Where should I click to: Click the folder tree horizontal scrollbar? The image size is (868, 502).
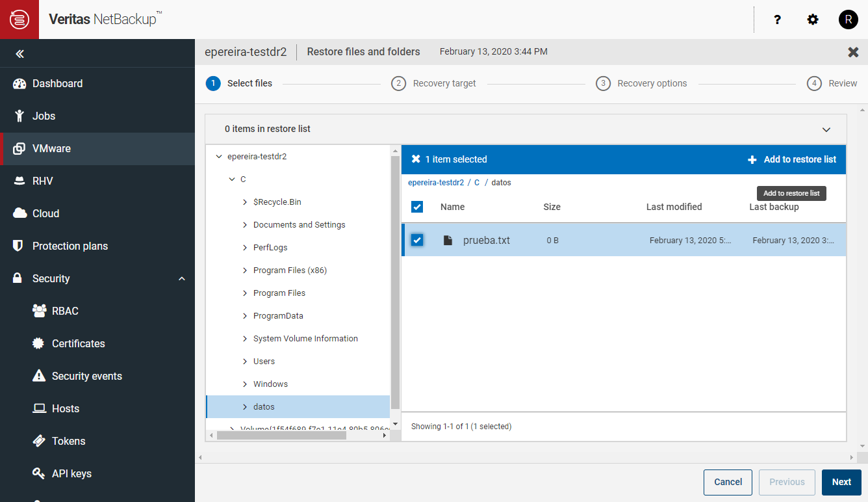[x=281, y=436]
